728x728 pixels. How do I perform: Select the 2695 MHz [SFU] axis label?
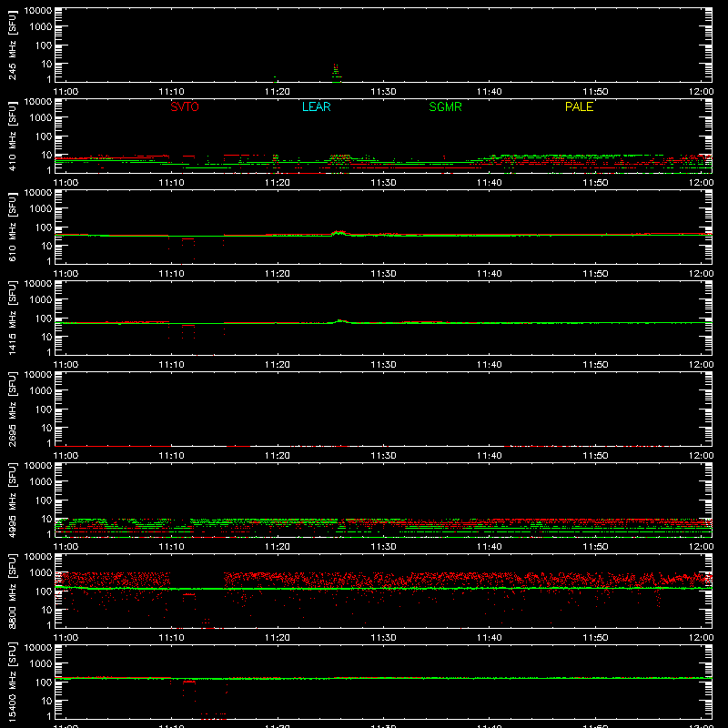(12, 409)
